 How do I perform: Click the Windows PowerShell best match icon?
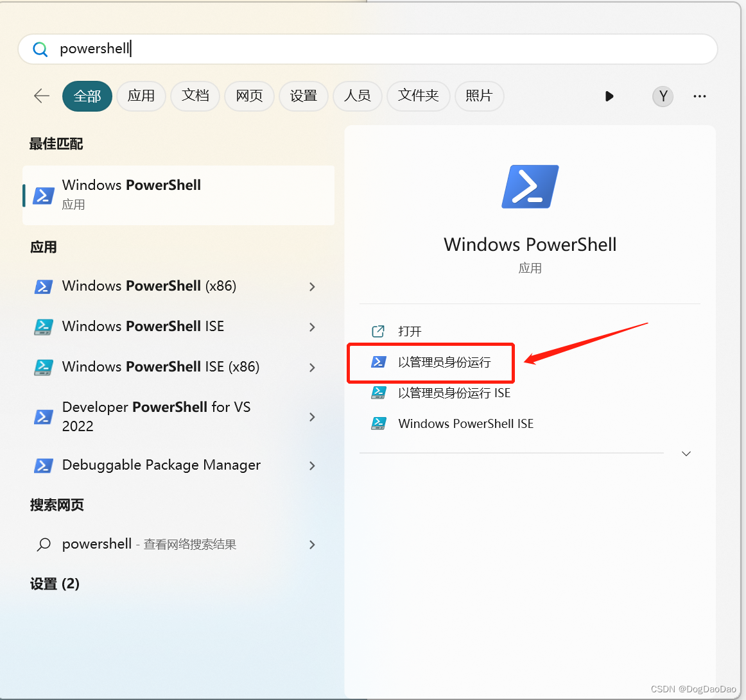point(43,196)
